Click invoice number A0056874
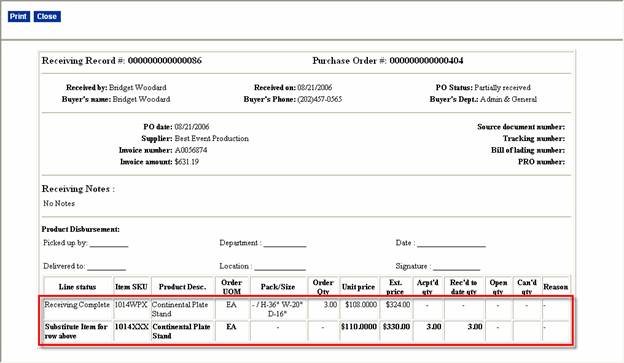624x363 pixels. (191, 150)
